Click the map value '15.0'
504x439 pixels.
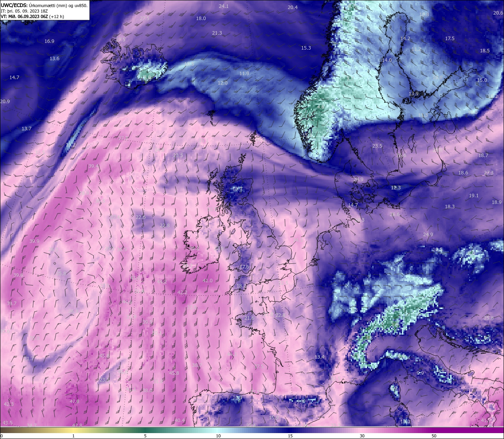[x=482, y=80]
